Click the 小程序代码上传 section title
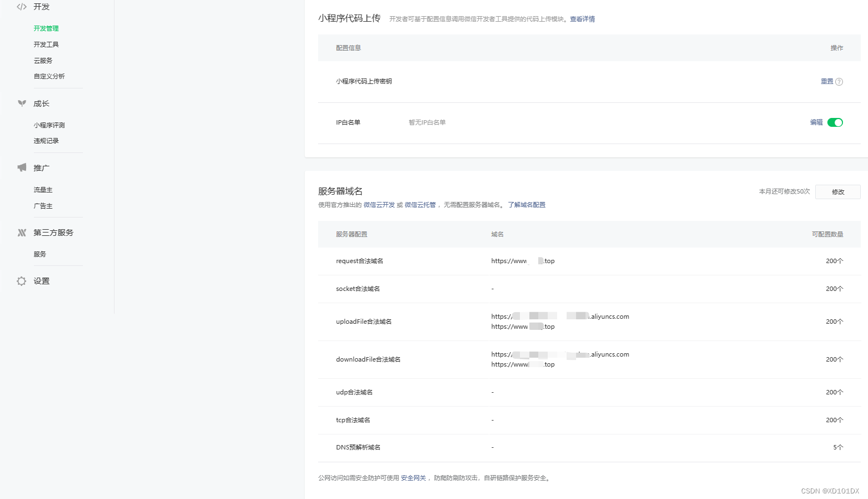 point(349,18)
